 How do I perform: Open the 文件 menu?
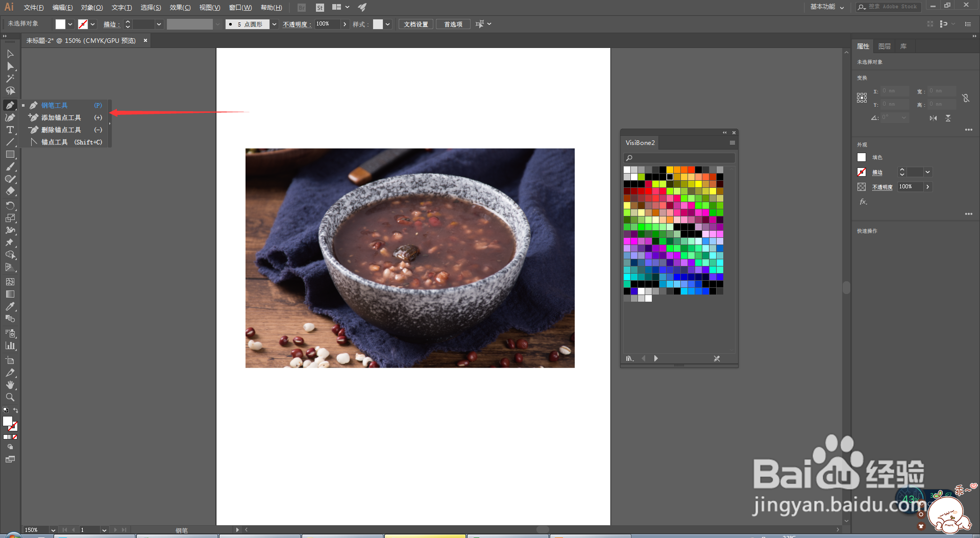pos(34,8)
